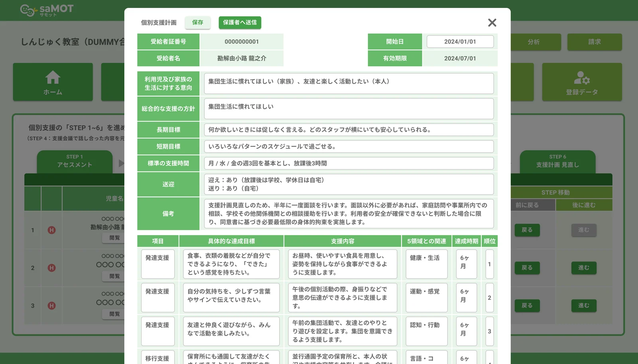
Task: Edit the 総合的な支援の方針 text field
Action: (x=349, y=108)
